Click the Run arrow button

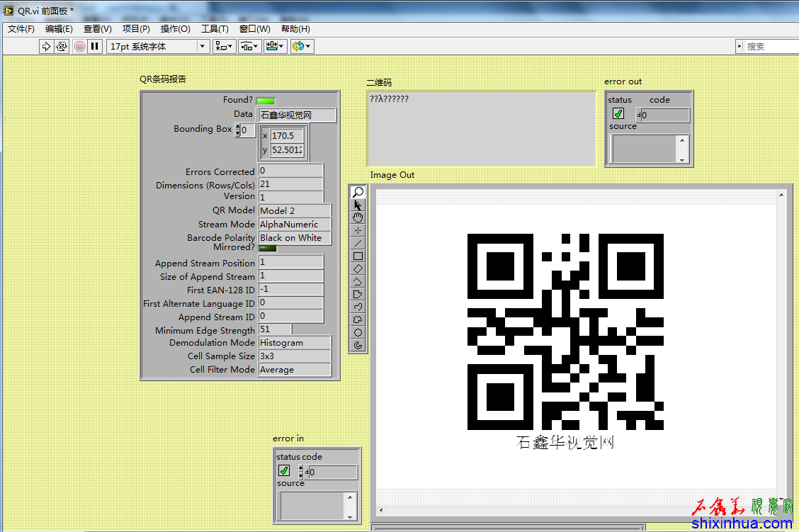pos(46,46)
